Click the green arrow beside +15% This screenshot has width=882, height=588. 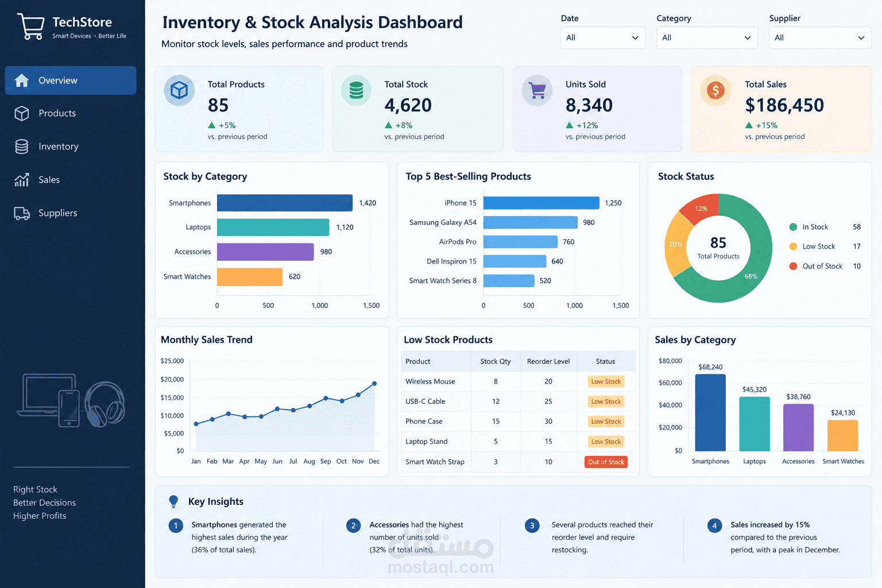pos(749,125)
